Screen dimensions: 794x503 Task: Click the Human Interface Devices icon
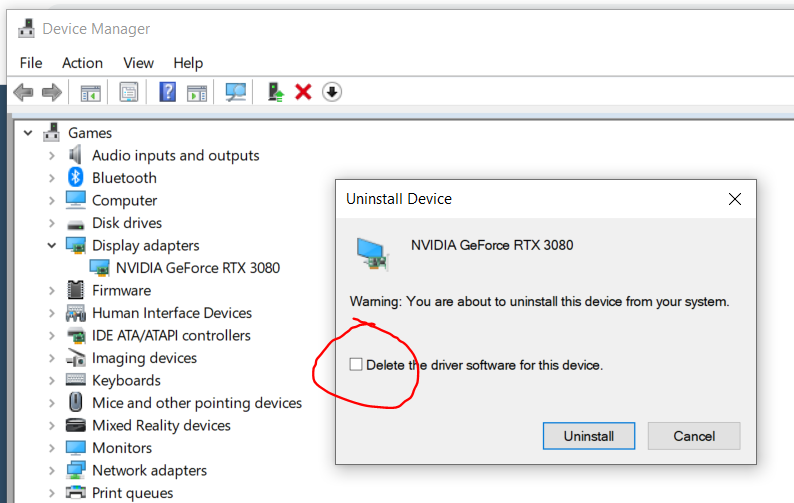click(x=75, y=313)
